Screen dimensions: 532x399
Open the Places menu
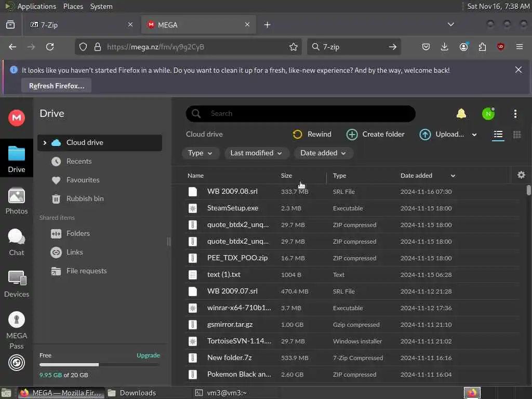pyautogui.click(x=73, y=6)
